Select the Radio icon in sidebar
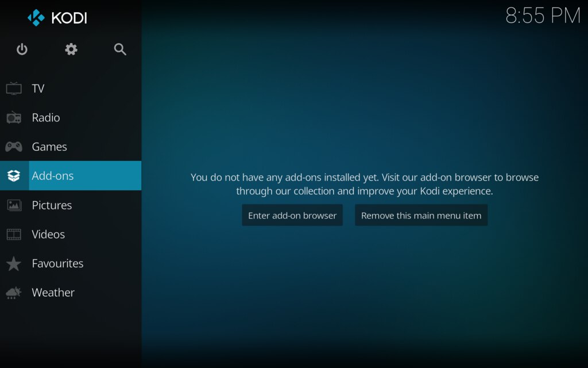The image size is (588, 368). tap(14, 118)
